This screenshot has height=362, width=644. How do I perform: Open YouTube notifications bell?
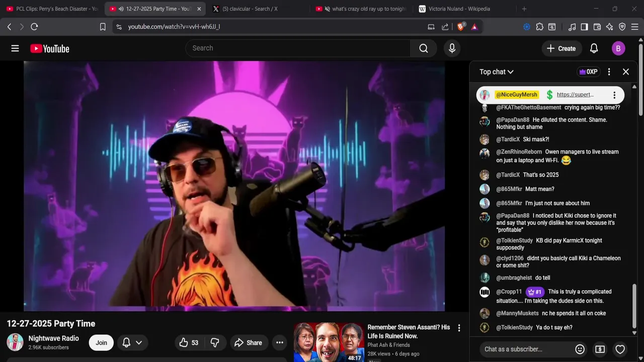[594, 48]
